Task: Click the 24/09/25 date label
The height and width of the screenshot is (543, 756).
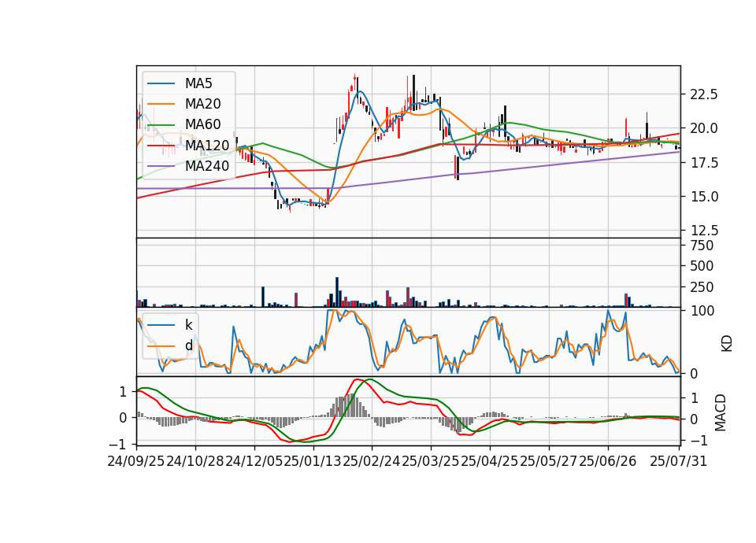Action: [136, 461]
